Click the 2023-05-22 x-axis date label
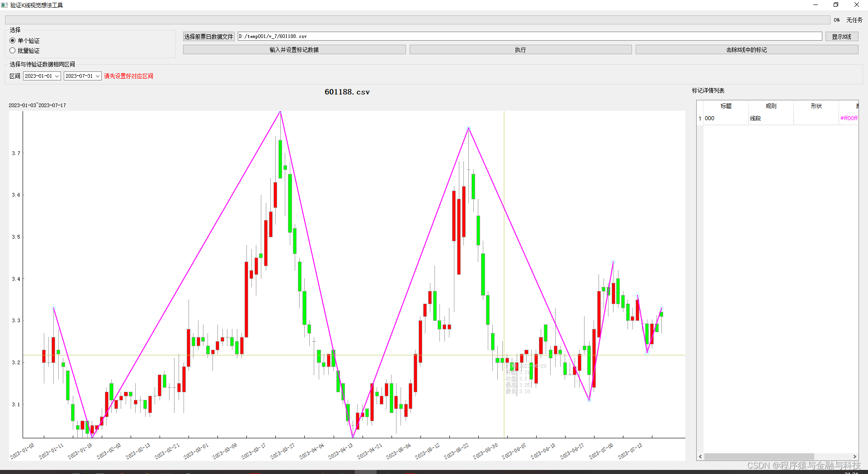Screen dimensions: 868x474 click(457, 451)
